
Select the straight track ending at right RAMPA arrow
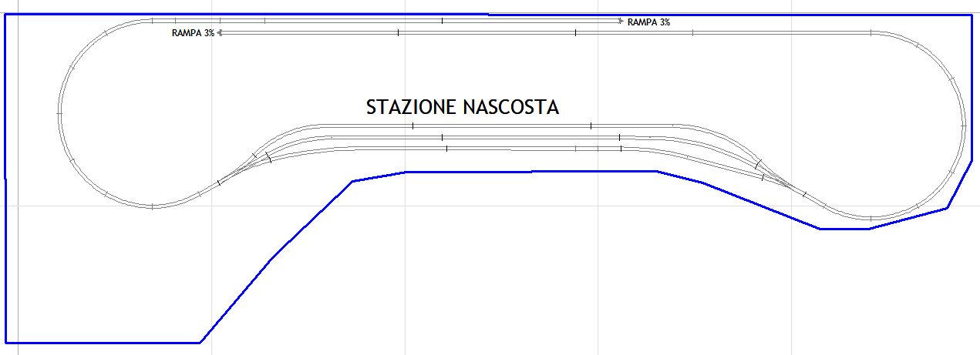coord(463,22)
